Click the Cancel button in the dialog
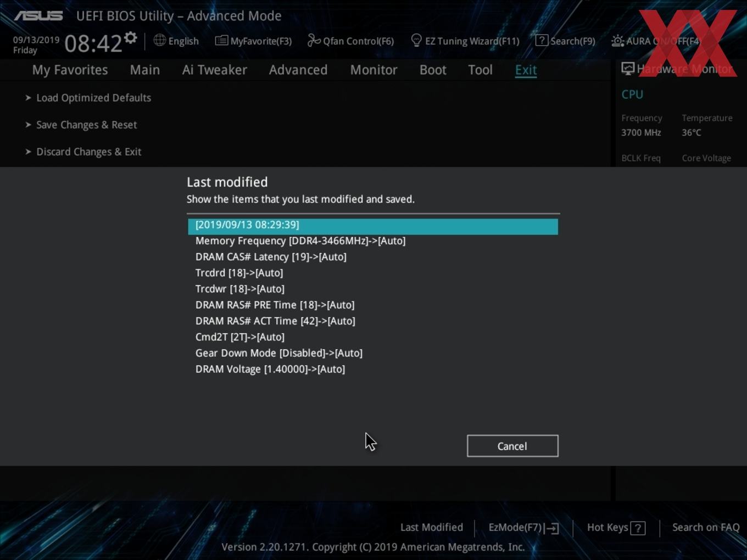 pyautogui.click(x=512, y=446)
